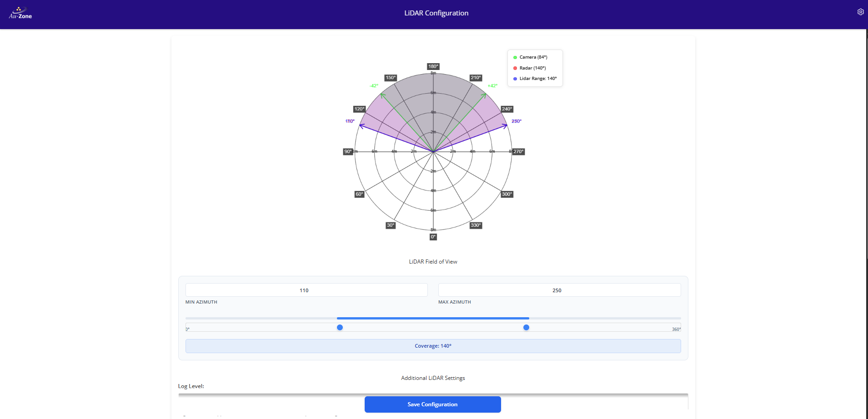Click the purple 250° lidar boundary label
This screenshot has width=868, height=419.
click(x=517, y=121)
